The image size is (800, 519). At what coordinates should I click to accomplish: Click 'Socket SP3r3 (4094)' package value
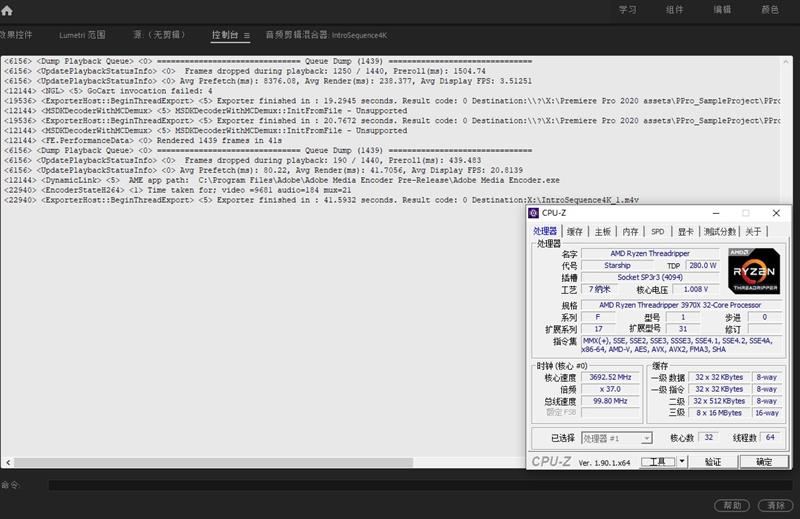[650, 277]
